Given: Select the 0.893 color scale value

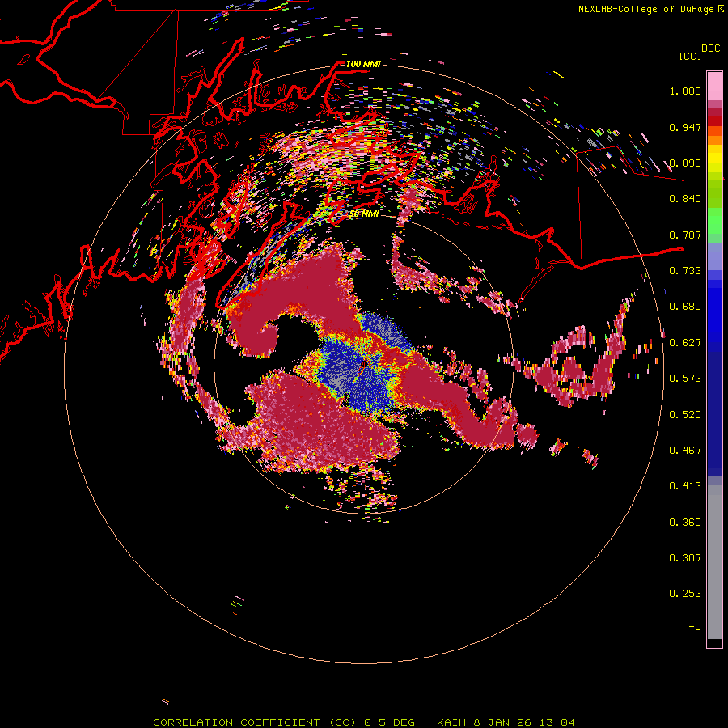Looking at the screenshot, I should click(x=685, y=163).
